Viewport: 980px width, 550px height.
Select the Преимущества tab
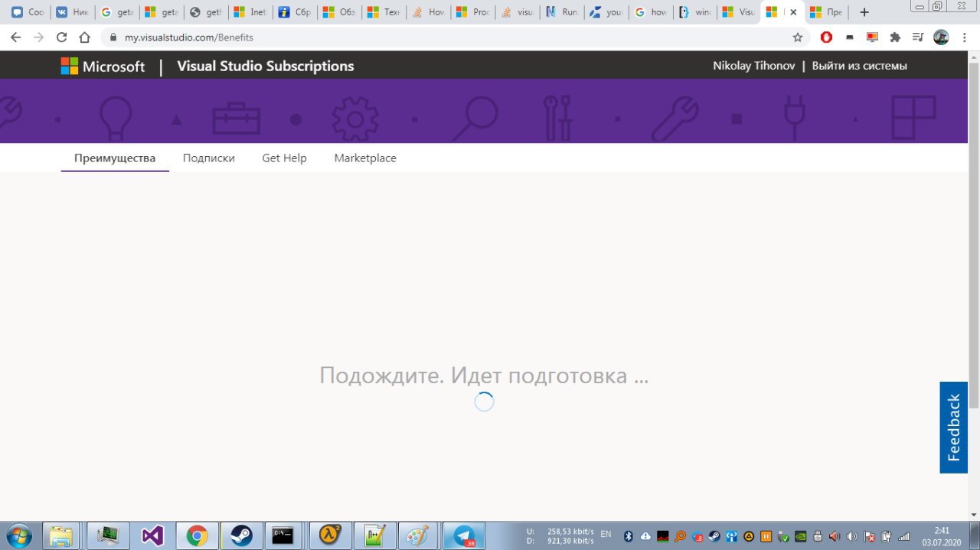[115, 158]
